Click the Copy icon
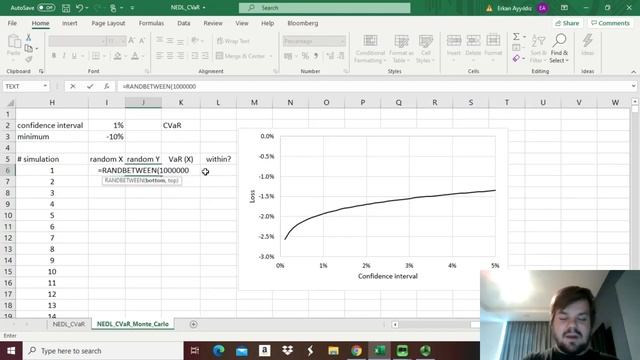The width and height of the screenshot is (640, 360). [x=29, y=49]
